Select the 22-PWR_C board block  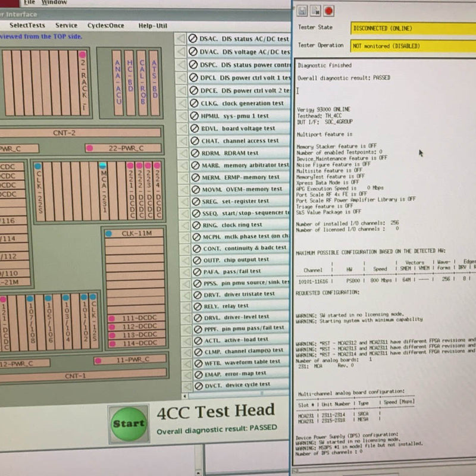123,148
